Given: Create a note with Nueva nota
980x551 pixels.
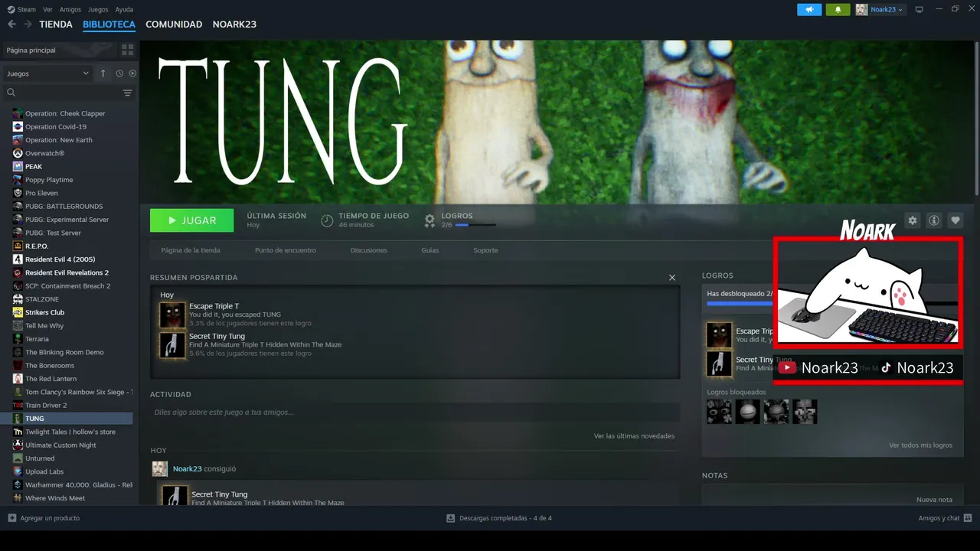Looking at the screenshot, I should (934, 500).
